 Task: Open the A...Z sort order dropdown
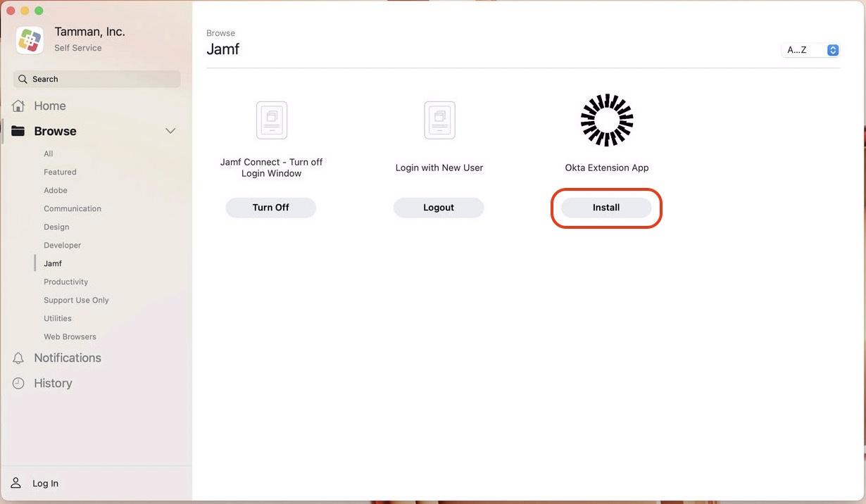(810, 50)
